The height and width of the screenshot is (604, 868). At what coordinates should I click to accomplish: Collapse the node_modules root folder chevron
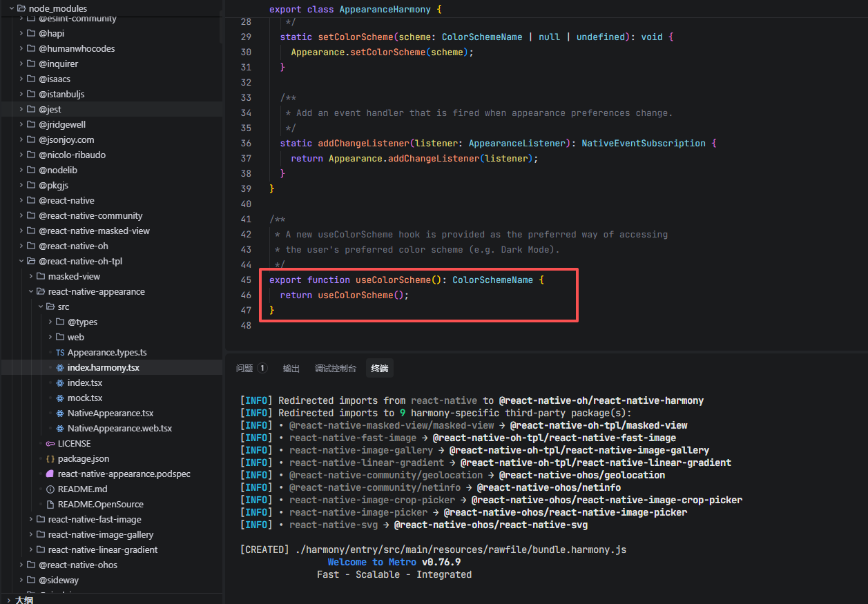point(12,8)
